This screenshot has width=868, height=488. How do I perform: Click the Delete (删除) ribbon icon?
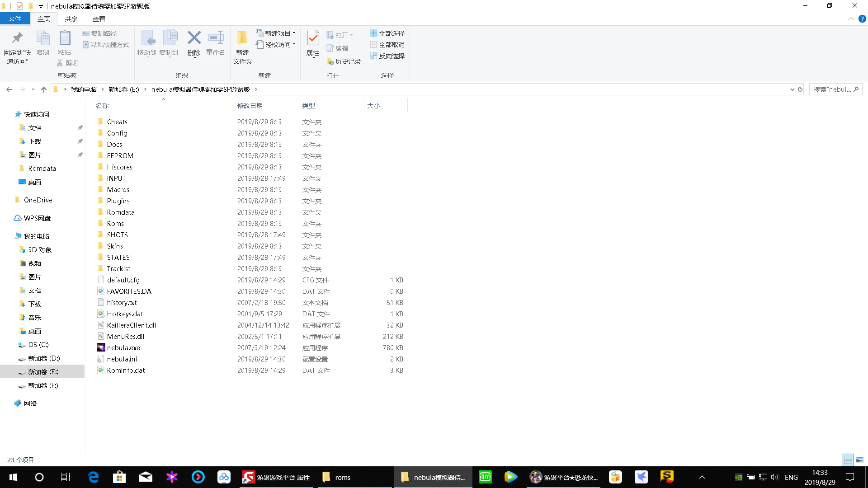(x=194, y=39)
